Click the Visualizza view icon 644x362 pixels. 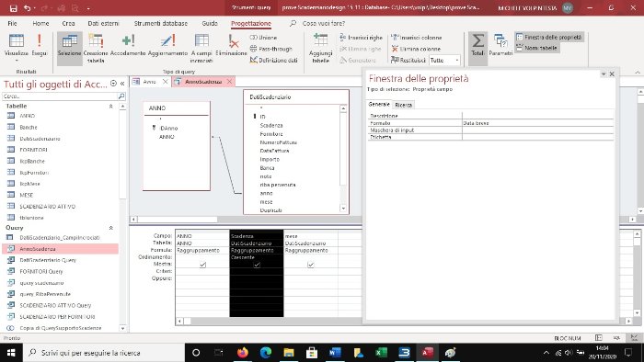[x=17, y=41]
